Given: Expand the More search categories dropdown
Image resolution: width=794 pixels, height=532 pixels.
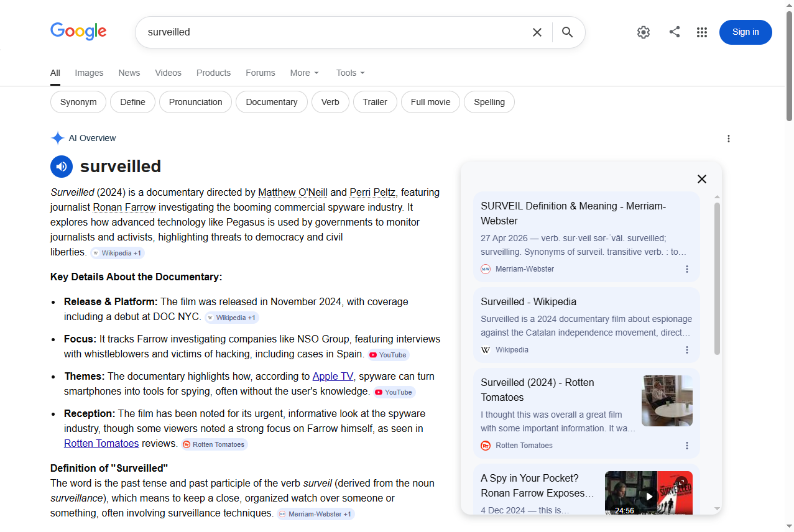Looking at the screenshot, I should (304, 73).
